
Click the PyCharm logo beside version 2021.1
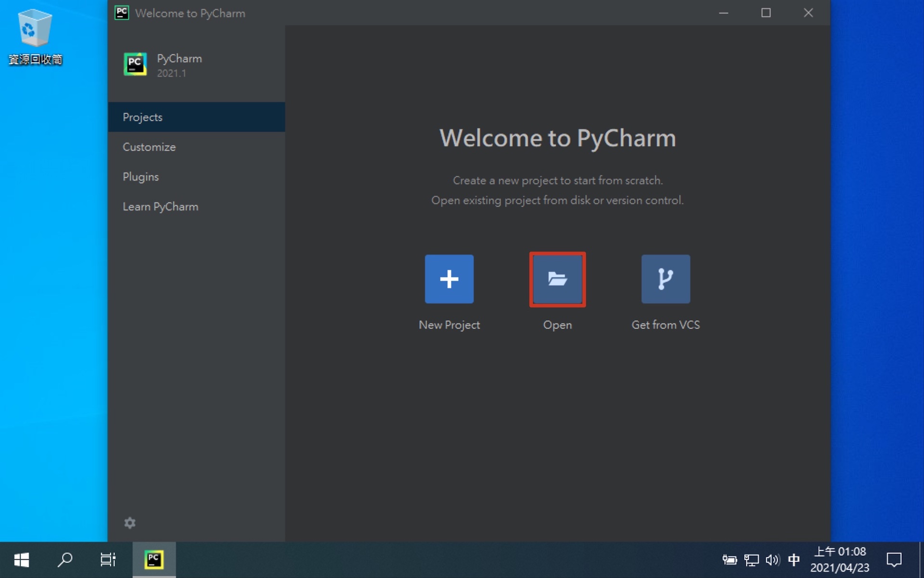[x=135, y=64]
